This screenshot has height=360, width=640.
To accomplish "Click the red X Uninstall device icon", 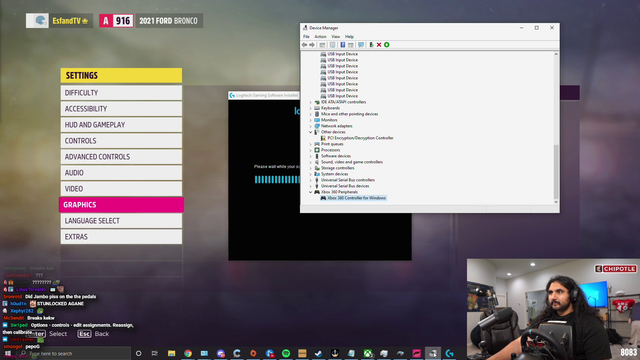I will tap(379, 45).
